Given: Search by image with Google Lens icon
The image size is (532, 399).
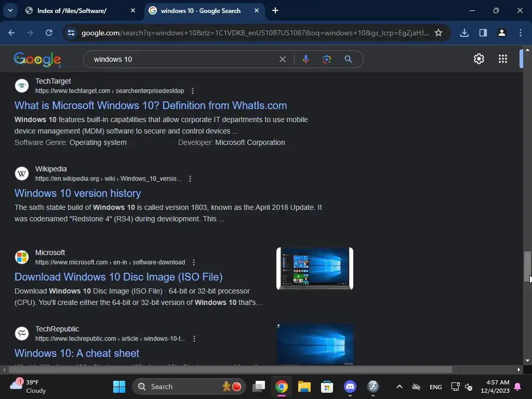Looking at the screenshot, I should click(x=327, y=59).
